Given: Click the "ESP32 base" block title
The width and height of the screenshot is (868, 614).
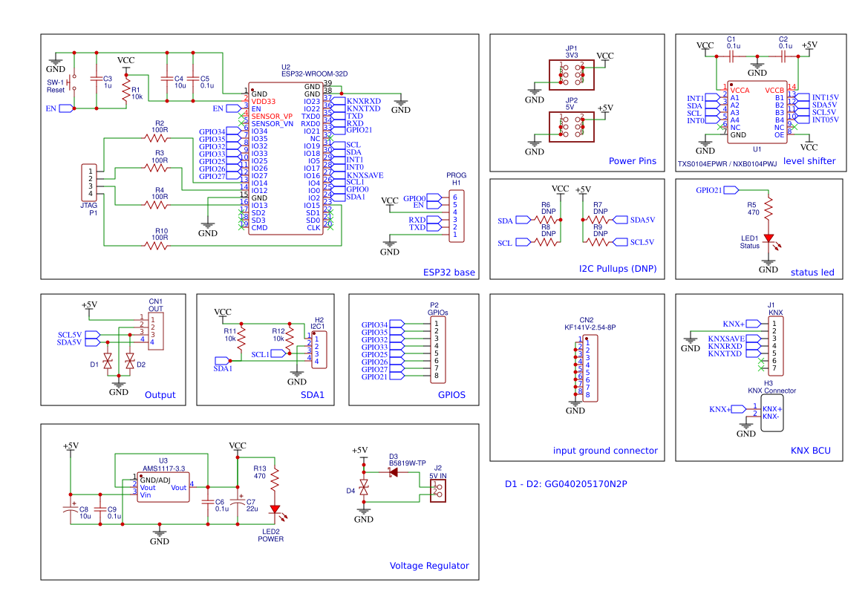Looking at the screenshot, I should pyautogui.click(x=449, y=272).
